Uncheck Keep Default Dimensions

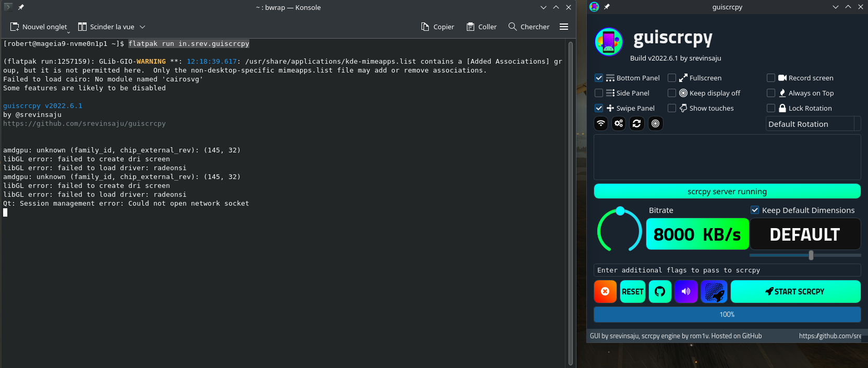(755, 210)
